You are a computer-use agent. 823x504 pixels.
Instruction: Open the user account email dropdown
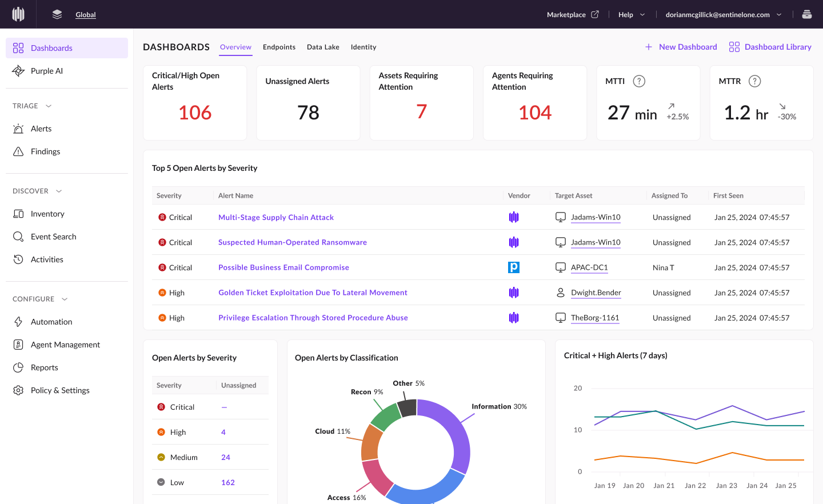(723, 15)
